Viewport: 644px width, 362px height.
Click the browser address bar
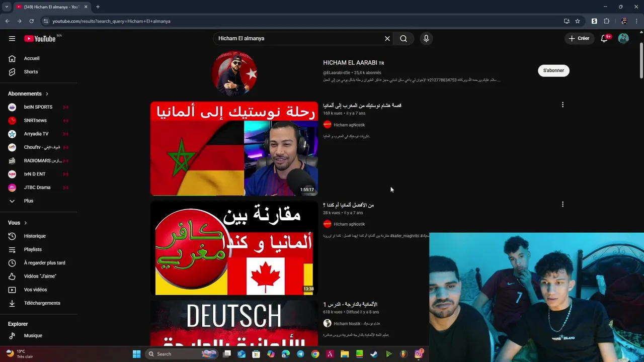coord(302,21)
